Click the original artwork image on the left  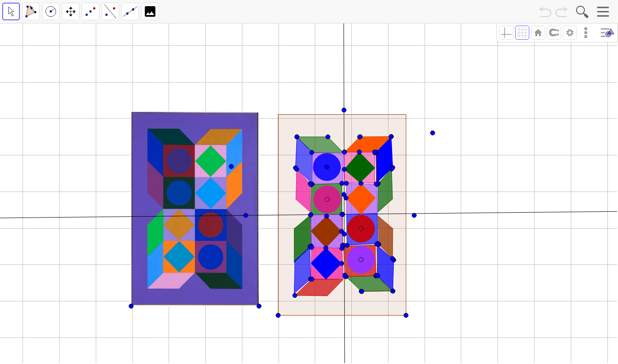(195, 208)
